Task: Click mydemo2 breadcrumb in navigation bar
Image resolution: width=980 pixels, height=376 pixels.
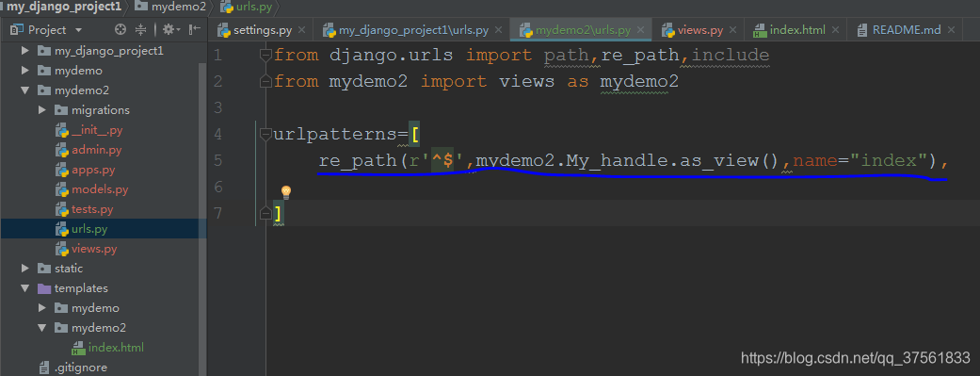Action: pos(178,7)
